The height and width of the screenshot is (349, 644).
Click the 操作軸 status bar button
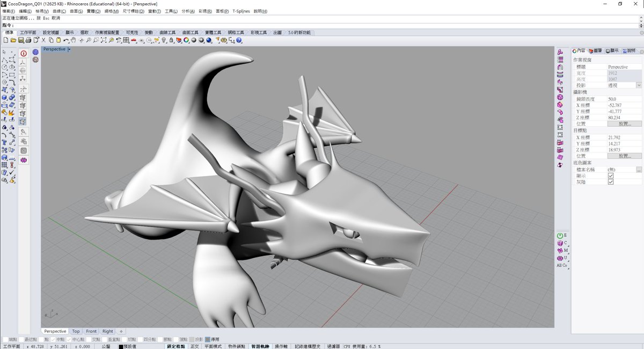281,346
